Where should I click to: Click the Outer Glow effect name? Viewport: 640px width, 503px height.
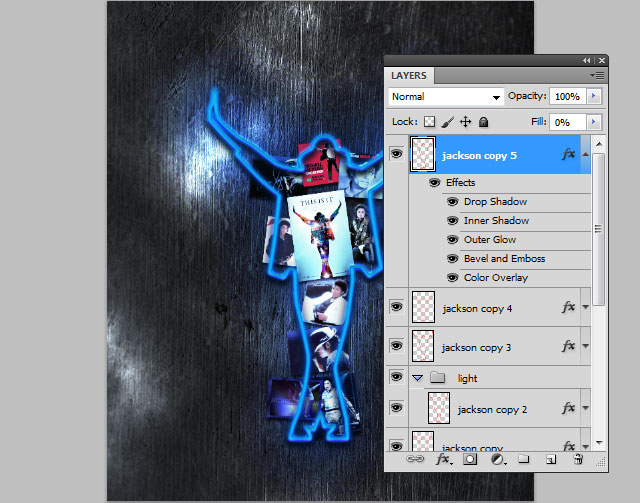490,240
